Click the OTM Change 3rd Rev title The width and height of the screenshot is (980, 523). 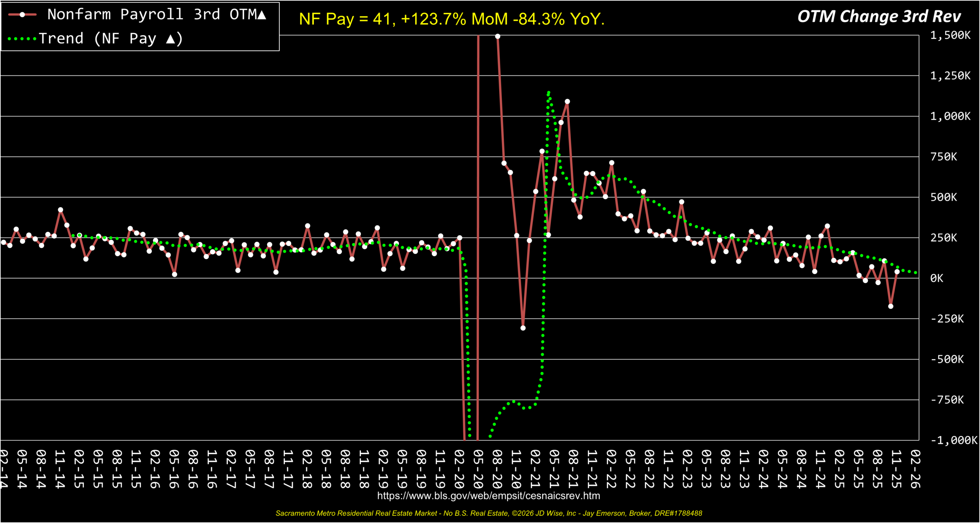point(879,16)
